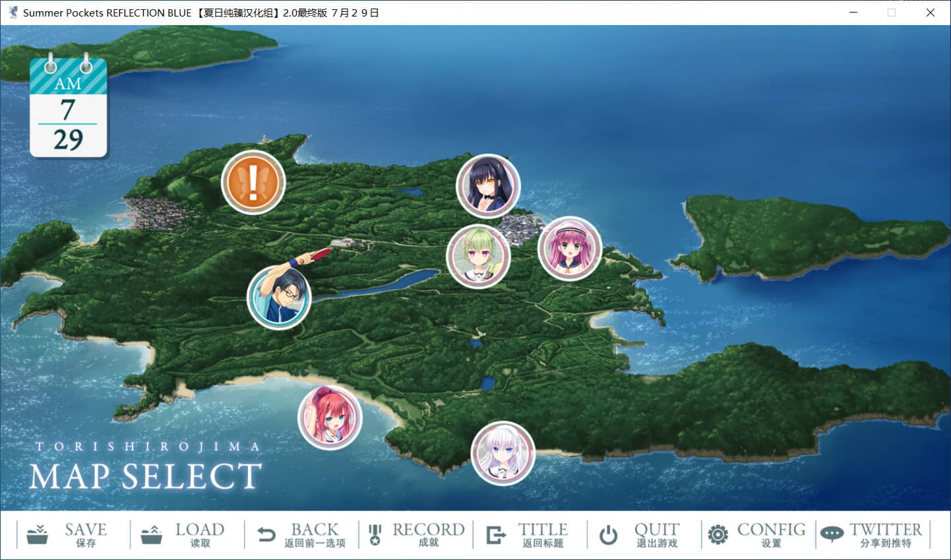
Task: Click the BACK return-arrow icon
Action: click(x=266, y=534)
